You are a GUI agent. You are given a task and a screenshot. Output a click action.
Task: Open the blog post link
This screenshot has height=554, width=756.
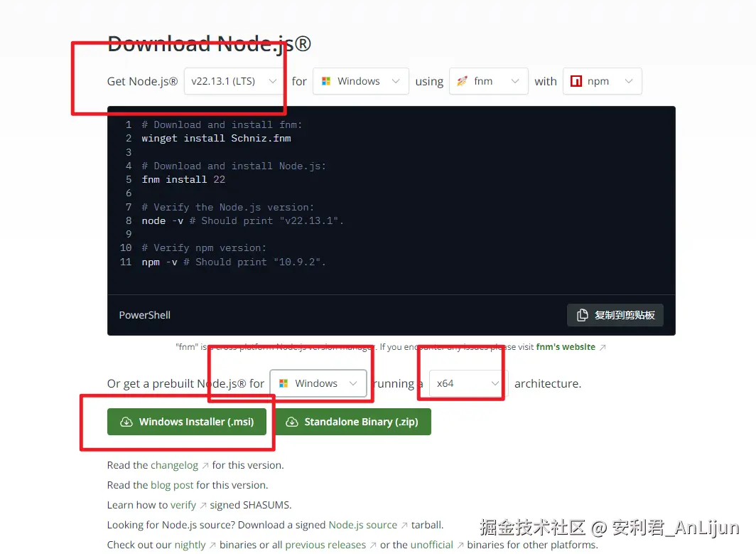(x=172, y=485)
